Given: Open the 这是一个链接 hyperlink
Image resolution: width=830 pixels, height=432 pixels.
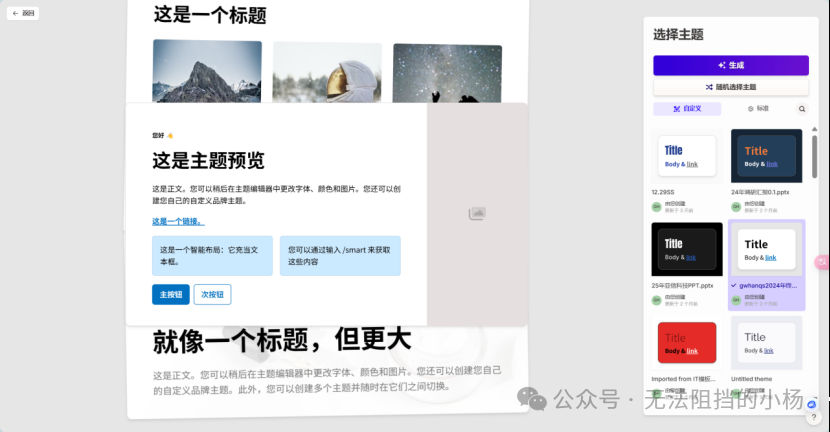Looking at the screenshot, I should [x=178, y=221].
